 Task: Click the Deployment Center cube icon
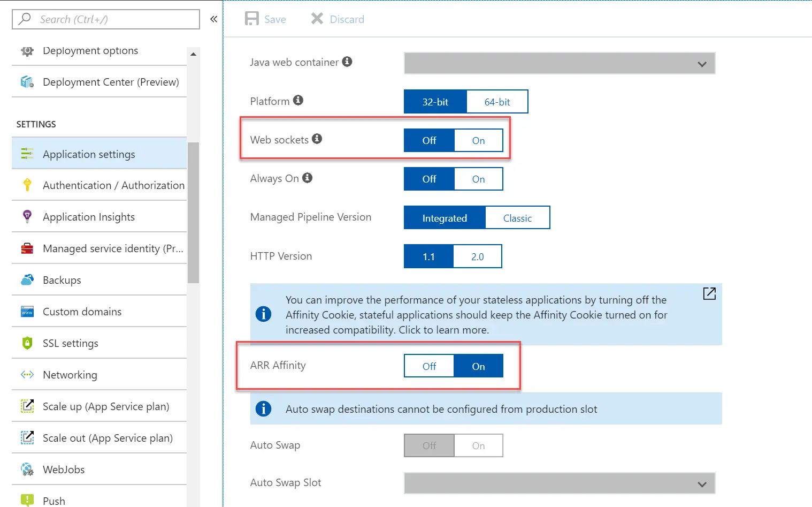click(27, 82)
